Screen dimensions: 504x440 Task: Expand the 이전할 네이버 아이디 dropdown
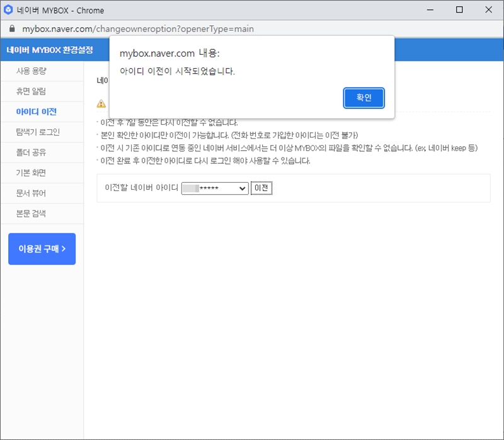[x=215, y=188]
